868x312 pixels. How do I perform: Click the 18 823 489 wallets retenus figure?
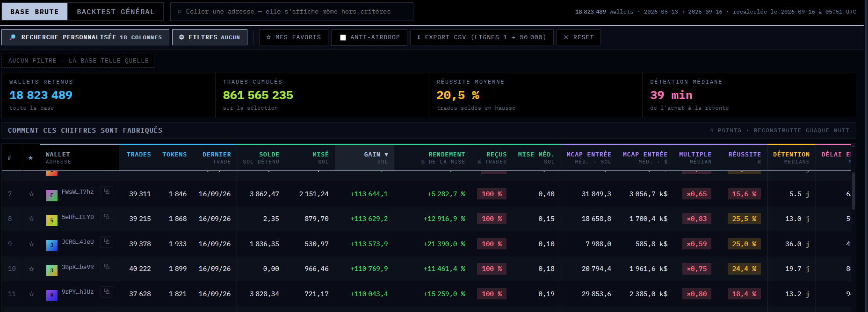[41, 95]
